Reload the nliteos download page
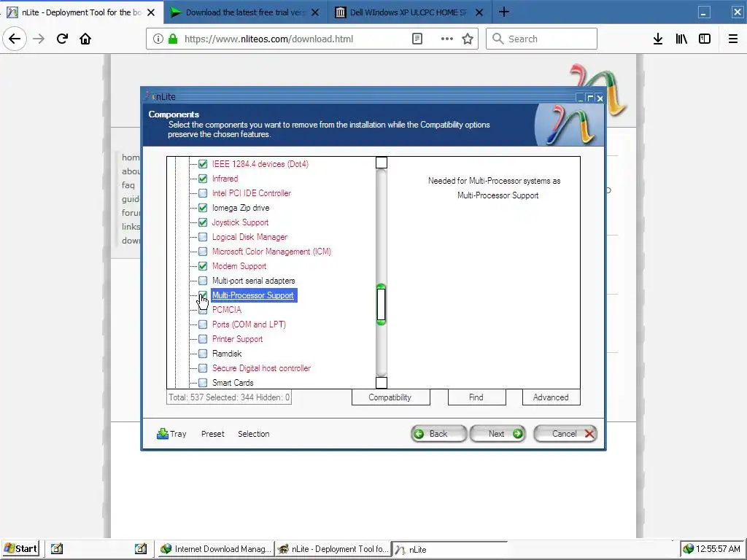 (x=62, y=39)
